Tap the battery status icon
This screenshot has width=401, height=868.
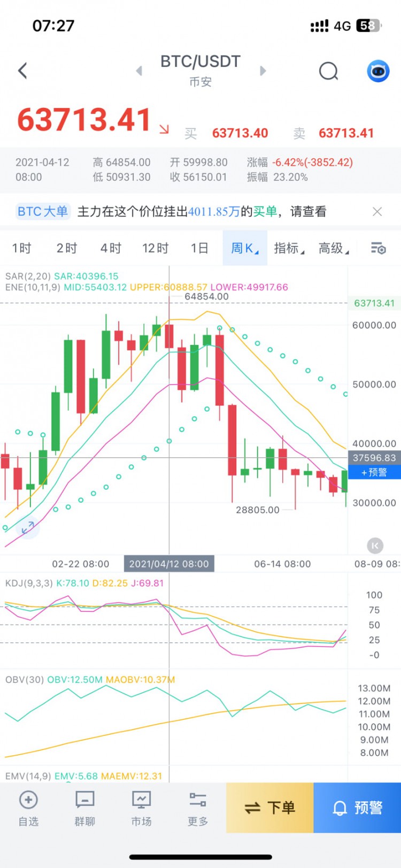coord(369,26)
